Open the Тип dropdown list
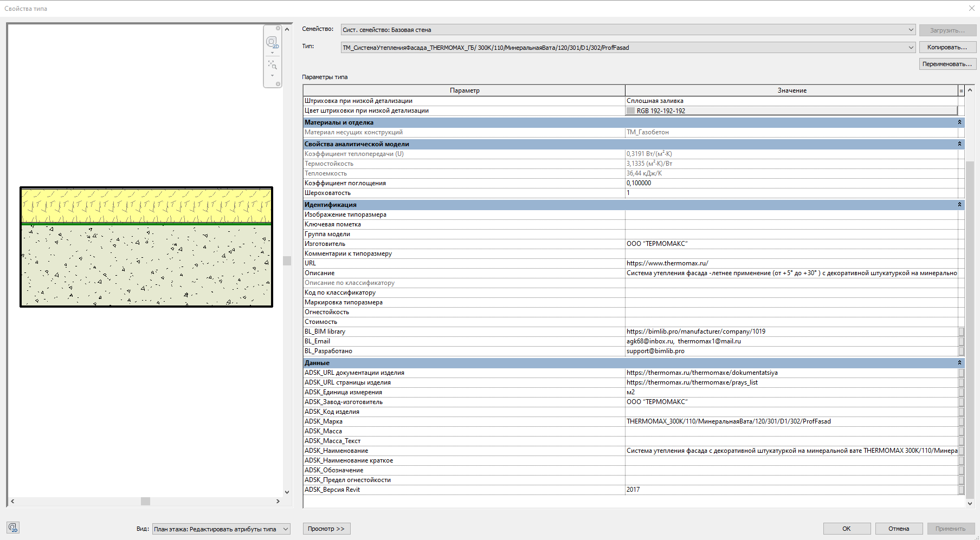 (x=911, y=48)
